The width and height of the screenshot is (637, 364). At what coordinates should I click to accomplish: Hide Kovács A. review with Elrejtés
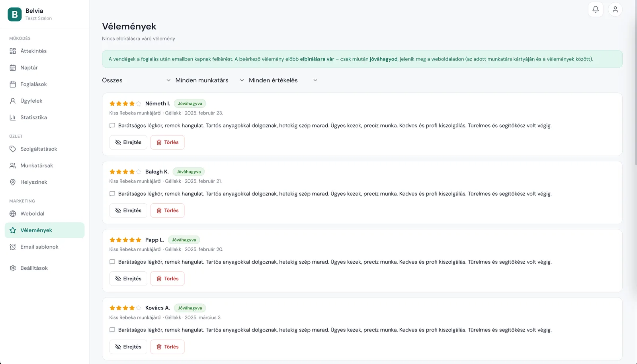[x=128, y=347]
